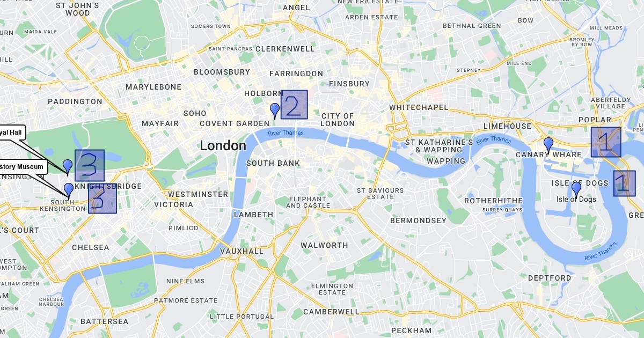
Task: Select the Bermondsey district label
Action: tap(418, 221)
